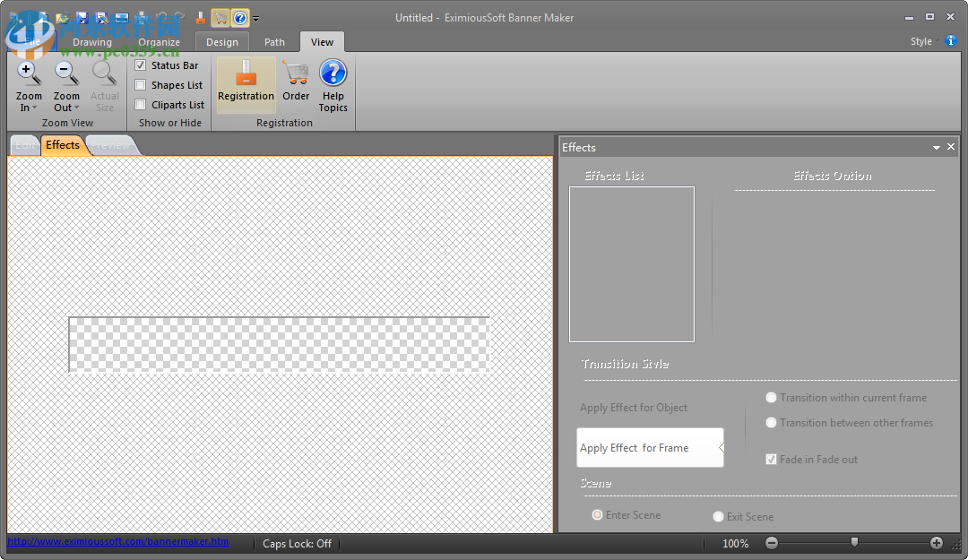This screenshot has width=968, height=560.
Task: Open the Registration panel icon
Action: (246, 82)
